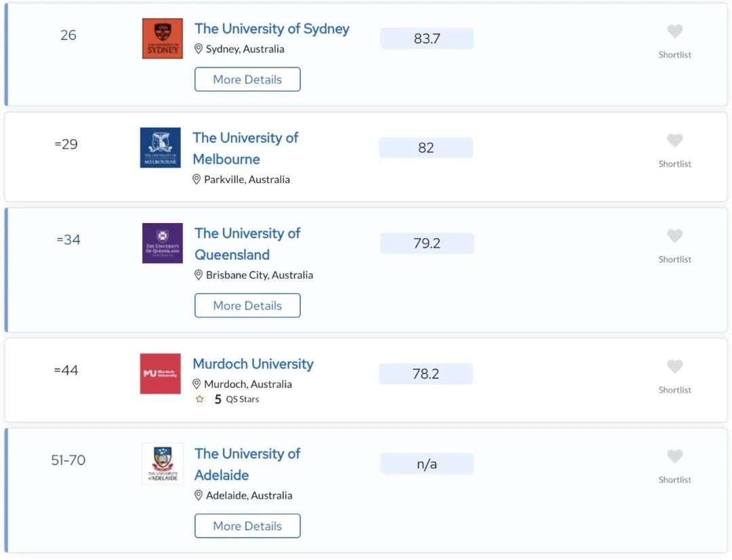Screen dimensions: 732x560
Task: Shortlist The University of Sydney heart icon
Action: 674,31
